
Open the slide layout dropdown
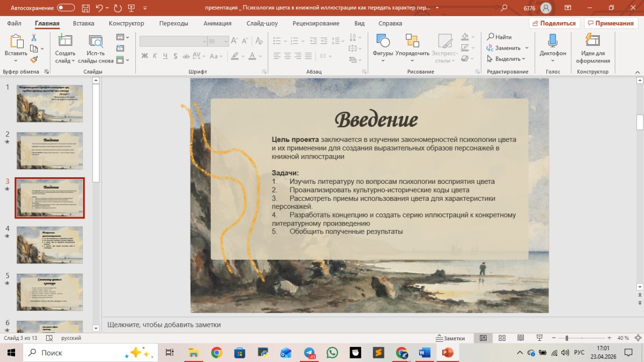[122, 37]
